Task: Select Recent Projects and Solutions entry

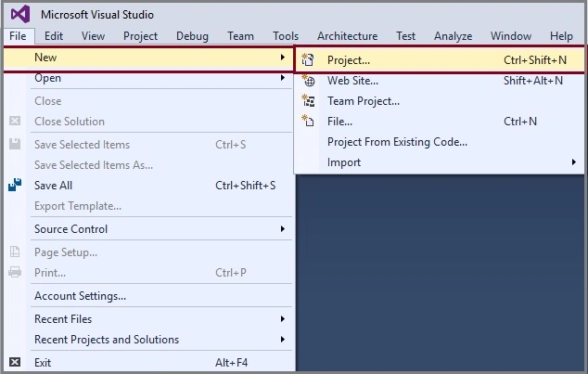Action: click(x=148, y=339)
